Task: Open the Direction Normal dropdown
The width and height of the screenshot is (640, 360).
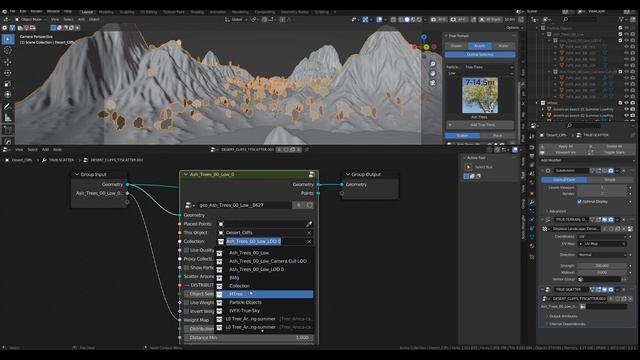Action: [x=602, y=255]
